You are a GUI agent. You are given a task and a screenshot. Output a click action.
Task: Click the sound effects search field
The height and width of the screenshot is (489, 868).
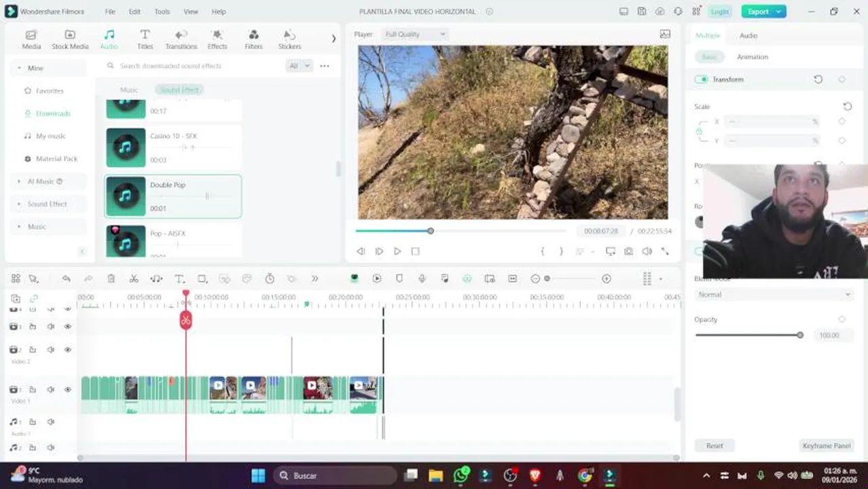pyautogui.click(x=194, y=66)
